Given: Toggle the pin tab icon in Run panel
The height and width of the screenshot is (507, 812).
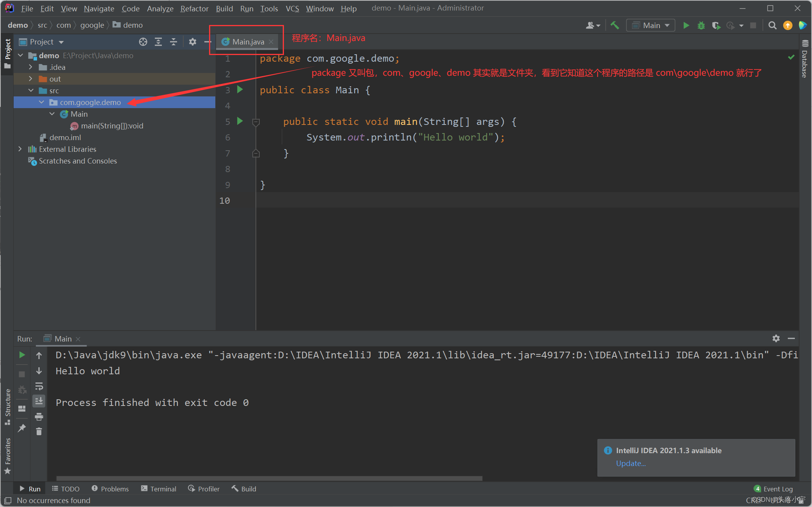Looking at the screenshot, I should (22, 428).
